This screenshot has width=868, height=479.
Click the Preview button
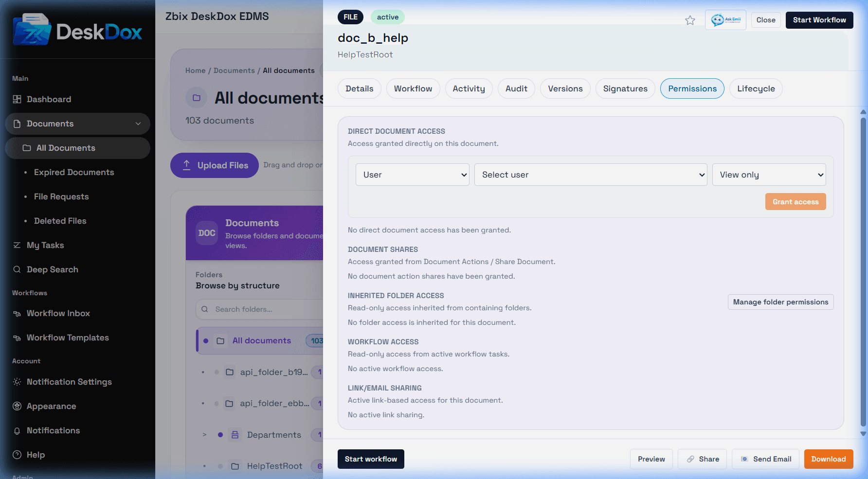click(x=651, y=459)
